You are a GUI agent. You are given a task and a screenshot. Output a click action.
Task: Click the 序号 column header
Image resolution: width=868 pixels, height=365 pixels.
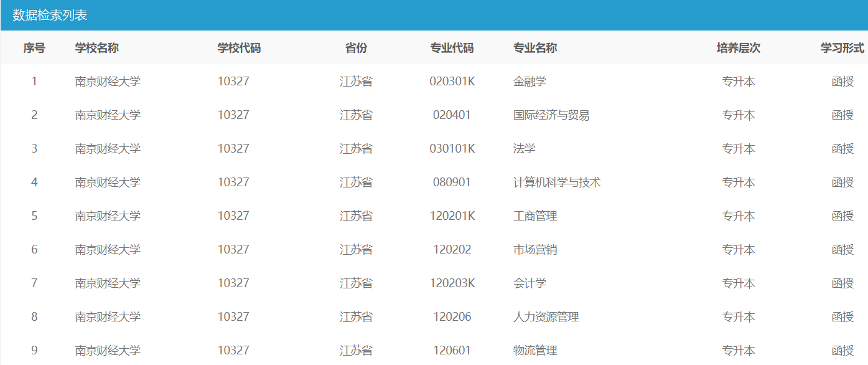pyautogui.click(x=34, y=48)
